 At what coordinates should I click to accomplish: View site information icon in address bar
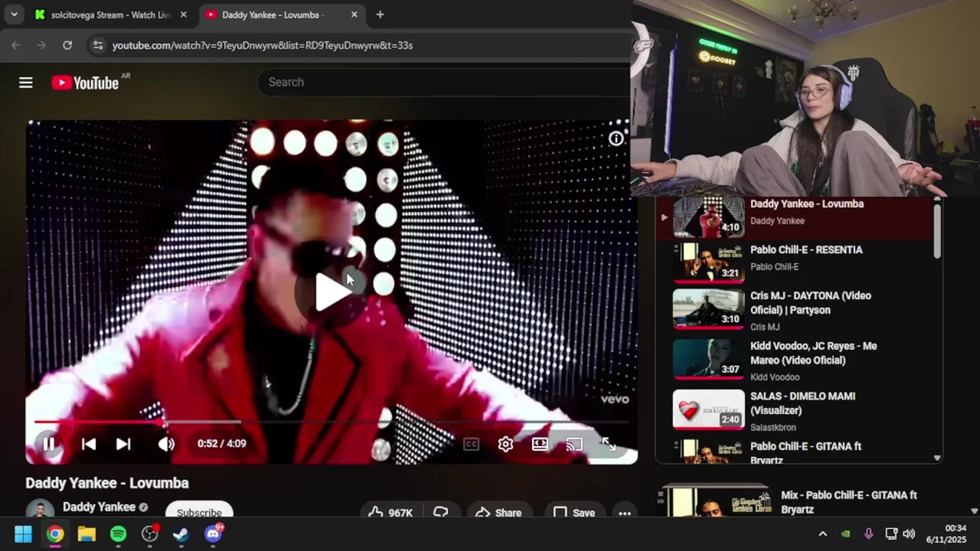pyautogui.click(x=97, y=45)
